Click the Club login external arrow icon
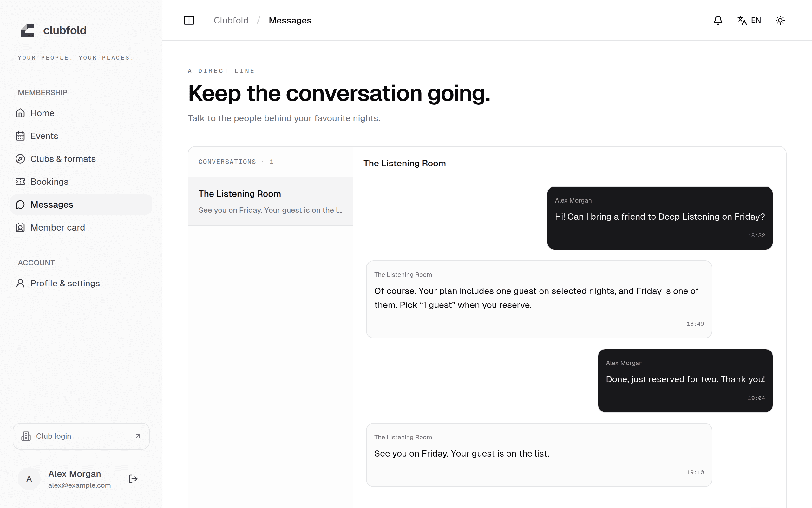This screenshot has width=812, height=508. (x=138, y=436)
